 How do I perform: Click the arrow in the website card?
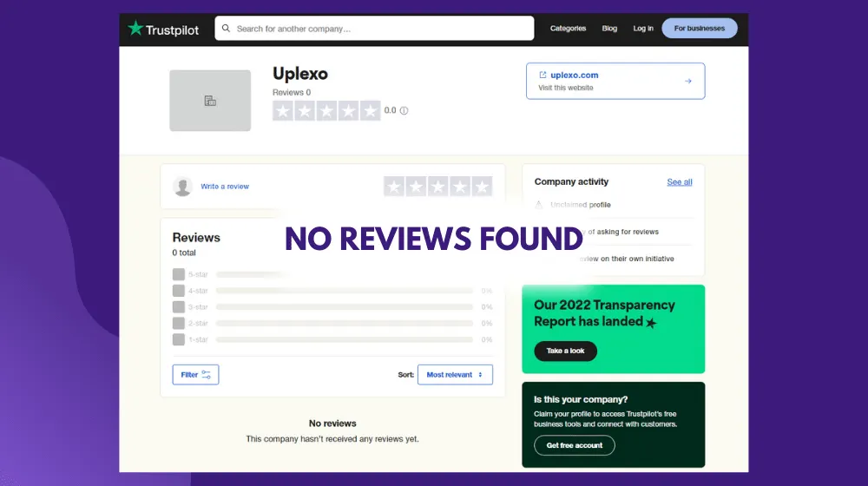(688, 82)
